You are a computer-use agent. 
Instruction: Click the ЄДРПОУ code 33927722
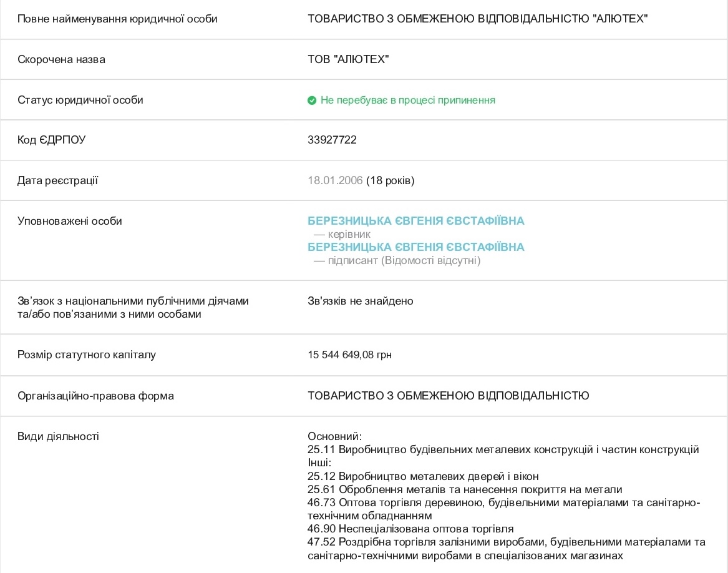(x=332, y=140)
